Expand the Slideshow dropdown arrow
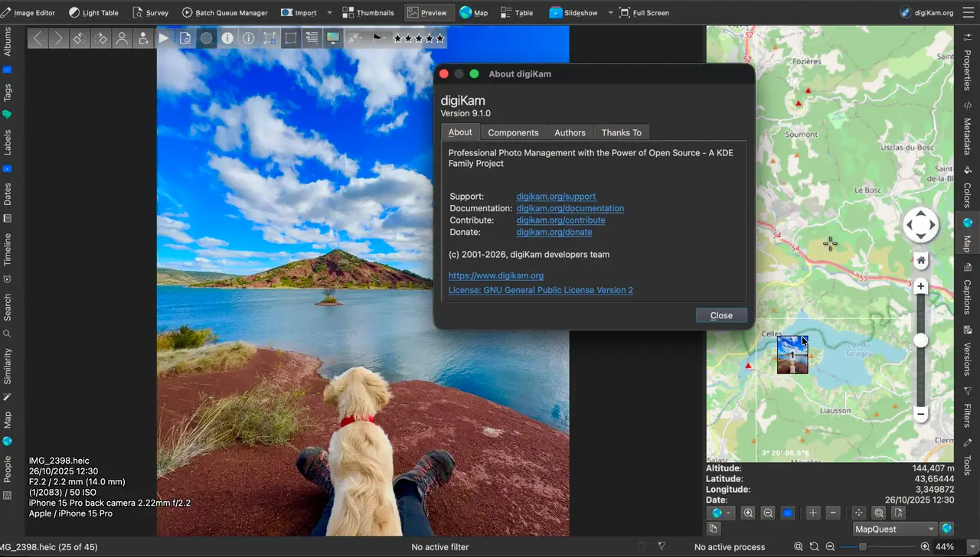The image size is (980, 557). click(610, 13)
